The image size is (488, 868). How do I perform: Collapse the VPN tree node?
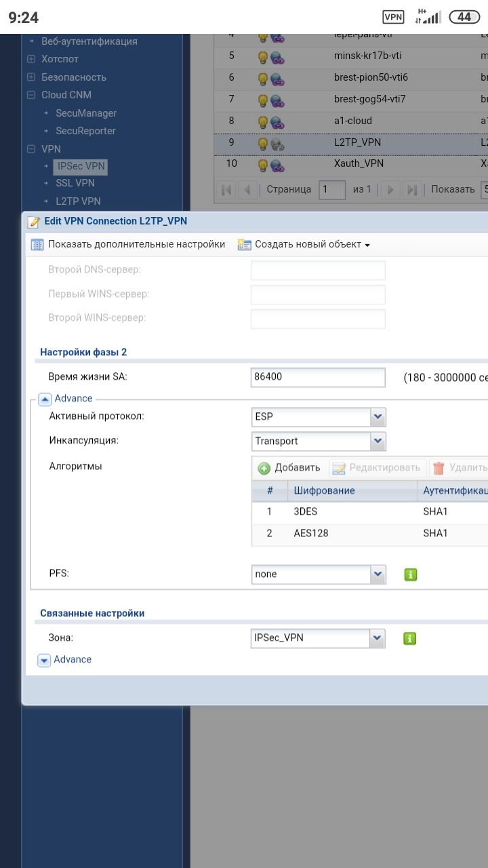31,149
